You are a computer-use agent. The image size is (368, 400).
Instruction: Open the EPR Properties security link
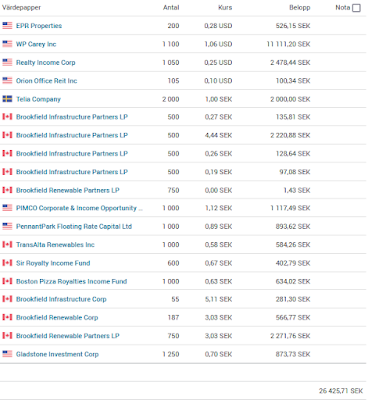coord(39,26)
